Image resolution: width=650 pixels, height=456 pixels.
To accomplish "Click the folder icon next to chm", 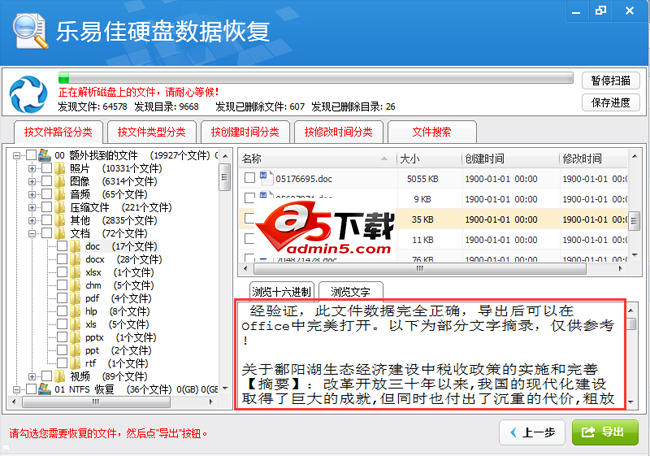I will pos(75,285).
